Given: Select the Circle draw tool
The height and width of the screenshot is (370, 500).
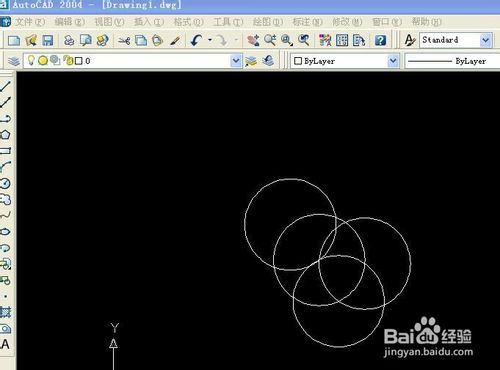Looking at the screenshot, I should tap(5, 183).
